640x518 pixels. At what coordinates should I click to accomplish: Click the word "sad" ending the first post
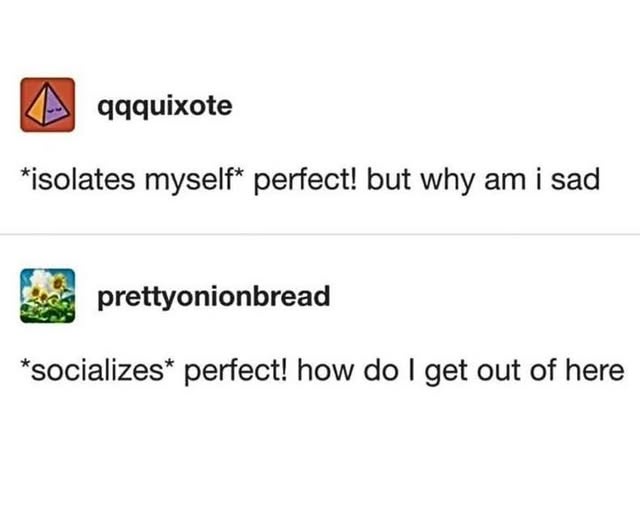click(576, 180)
